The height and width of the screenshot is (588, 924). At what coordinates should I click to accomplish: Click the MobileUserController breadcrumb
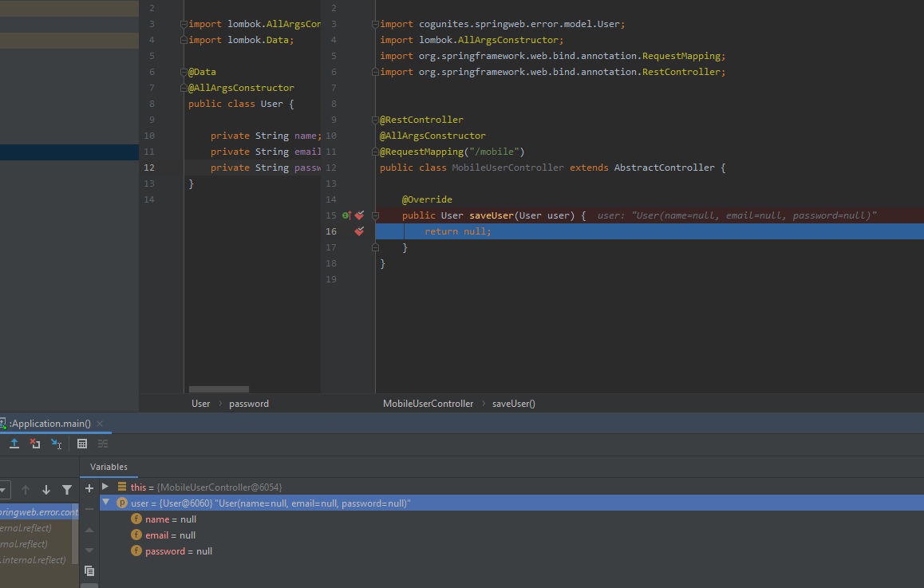[x=428, y=404]
